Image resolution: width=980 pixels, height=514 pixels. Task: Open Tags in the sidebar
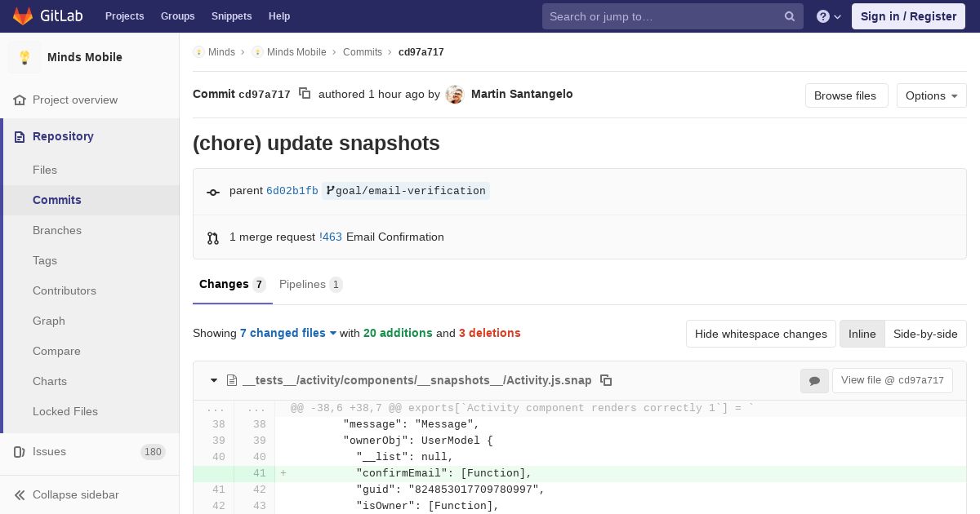(x=45, y=260)
